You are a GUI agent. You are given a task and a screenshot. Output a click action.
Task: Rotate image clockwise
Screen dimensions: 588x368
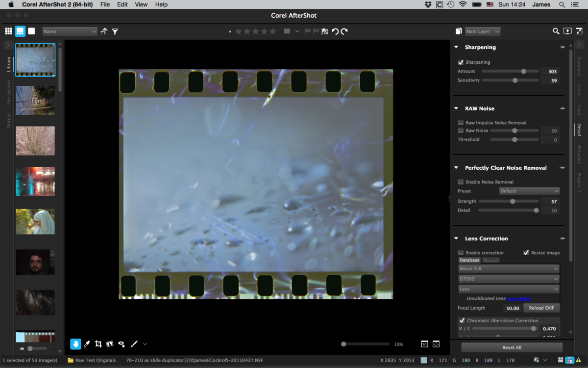point(344,31)
